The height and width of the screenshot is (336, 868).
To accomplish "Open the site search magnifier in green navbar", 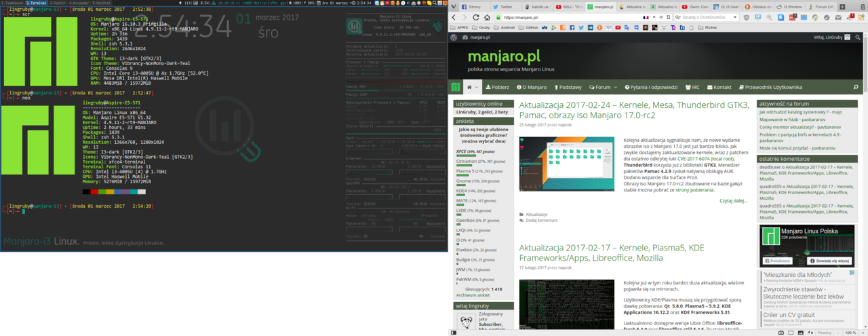I will pyautogui.click(x=856, y=88).
